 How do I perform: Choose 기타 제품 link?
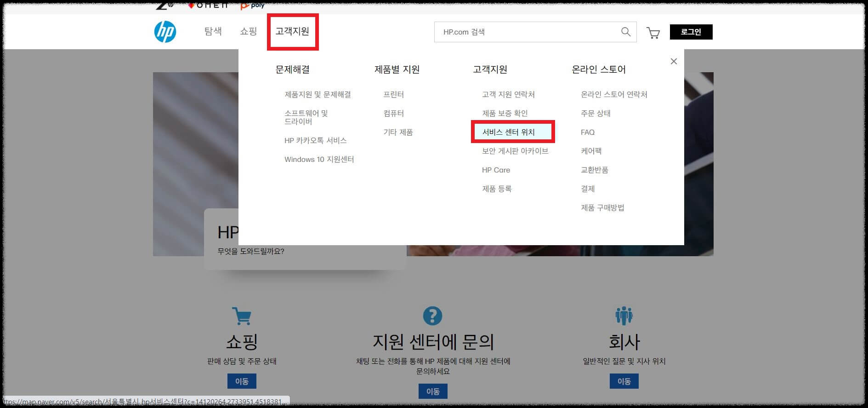pyautogui.click(x=398, y=132)
